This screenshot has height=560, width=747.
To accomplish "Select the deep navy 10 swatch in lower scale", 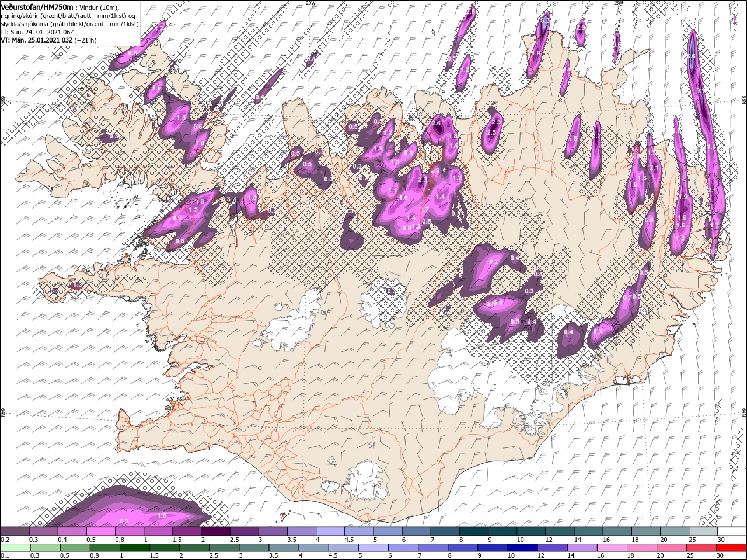I will tap(522, 548).
